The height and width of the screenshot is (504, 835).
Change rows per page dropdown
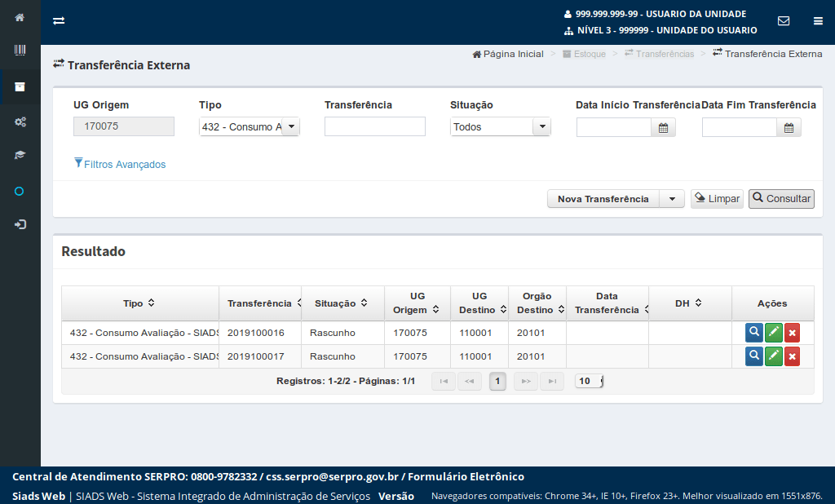click(589, 381)
